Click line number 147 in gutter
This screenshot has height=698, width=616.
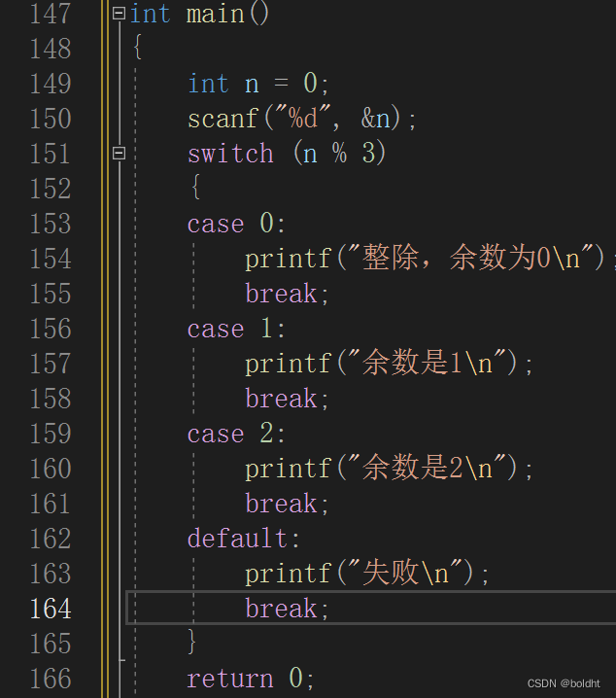51,14
